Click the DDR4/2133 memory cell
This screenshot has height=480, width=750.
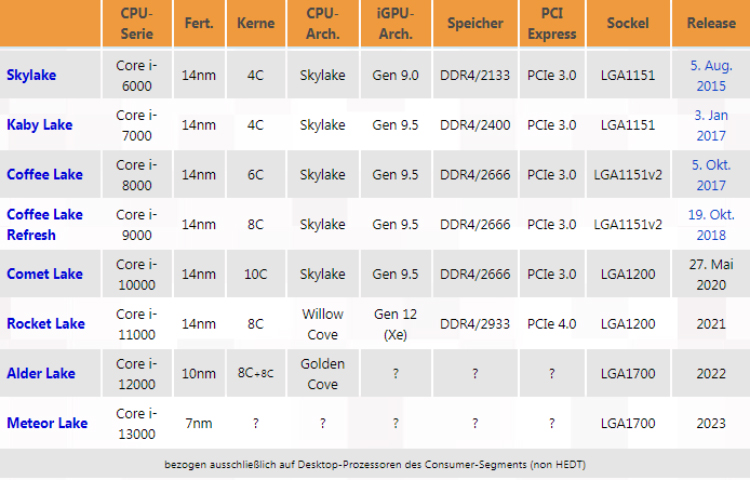(x=475, y=75)
